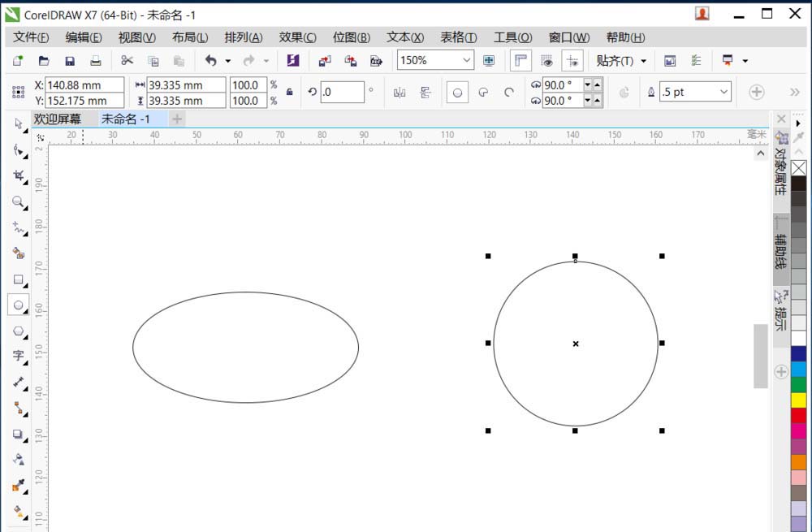812x532 pixels.
Task: Toggle the lock ratio for object scaling
Action: click(x=289, y=92)
